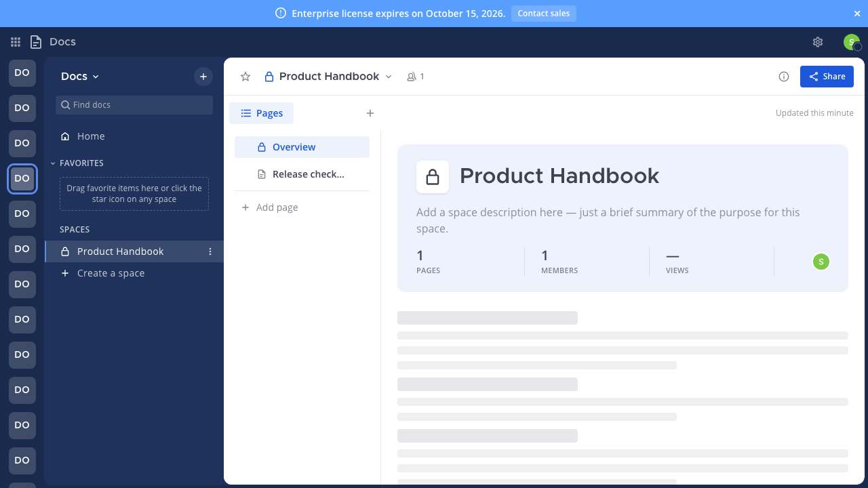
Task: Click the Share button
Action: tap(827, 77)
